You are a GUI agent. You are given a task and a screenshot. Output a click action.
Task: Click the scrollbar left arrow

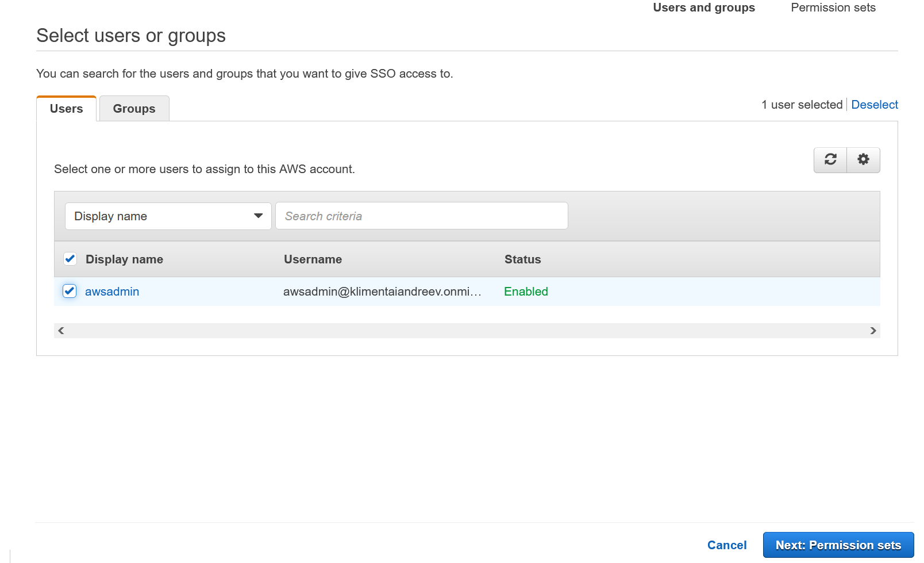point(61,331)
